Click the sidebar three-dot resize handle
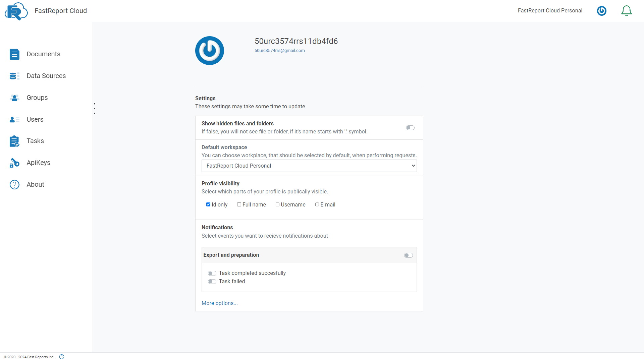This screenshot has height=362, width=644. pos(95,109)
